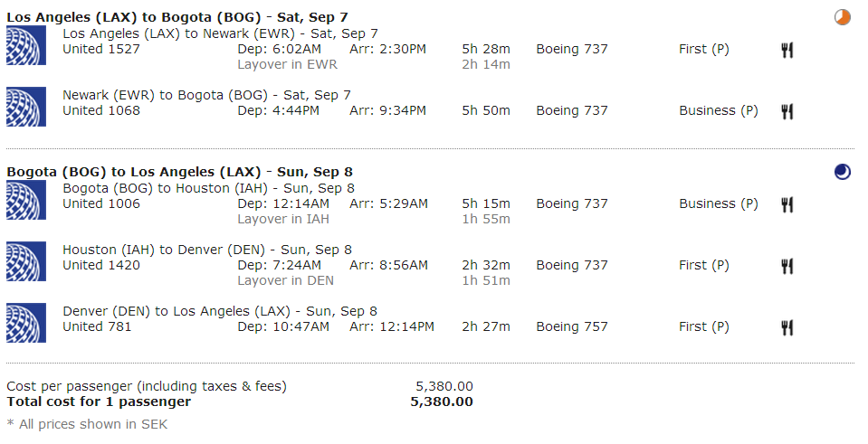
Task: Click the United logo for flight 1006
Action: pos(25,200)
